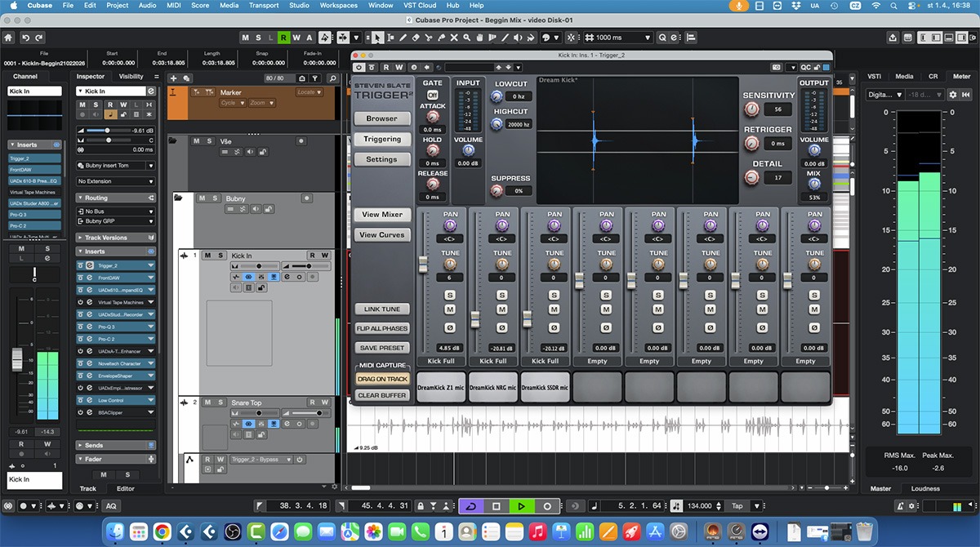Activate the Cycle loop transport button
The image size is (980, 547).
(x=470, y=506)
